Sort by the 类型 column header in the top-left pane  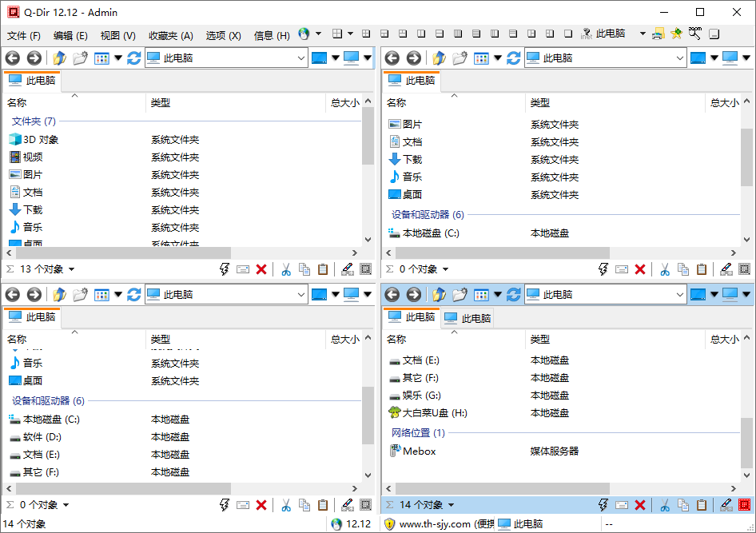tap(161, 102)
